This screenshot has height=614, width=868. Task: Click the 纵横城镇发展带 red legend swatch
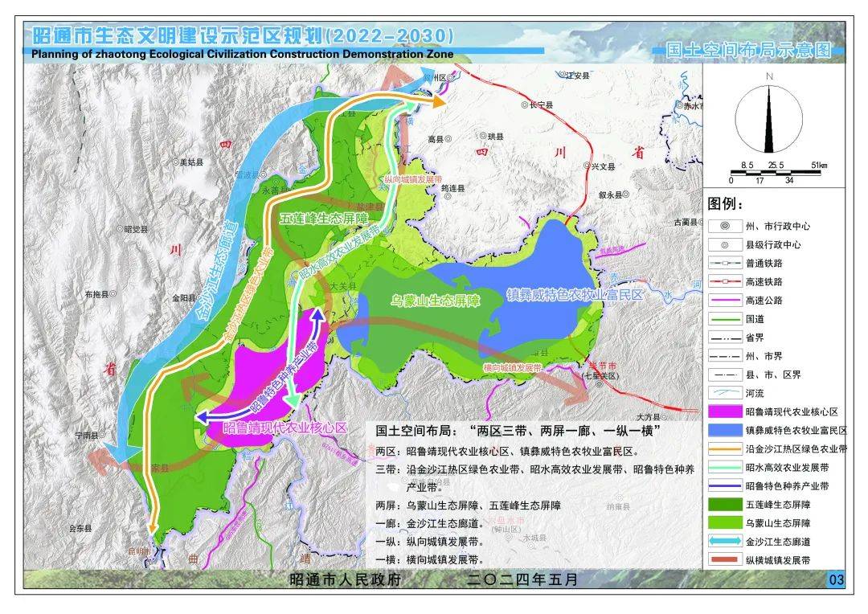[725, 560]
